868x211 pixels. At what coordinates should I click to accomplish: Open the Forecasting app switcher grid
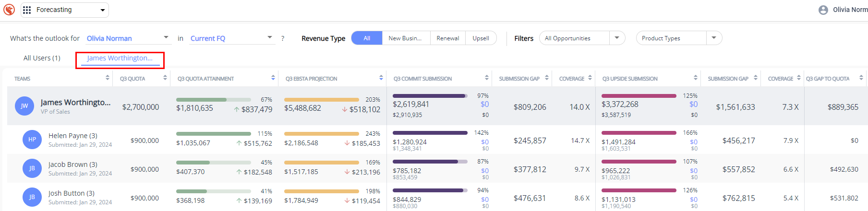pyautogui.click(x=27, y=10)
